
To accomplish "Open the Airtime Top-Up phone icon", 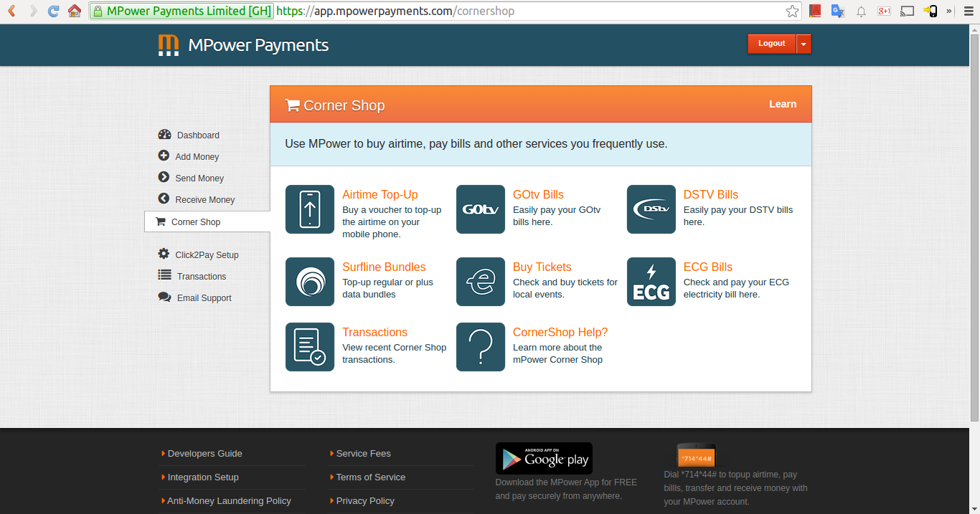I will (309, 209).
